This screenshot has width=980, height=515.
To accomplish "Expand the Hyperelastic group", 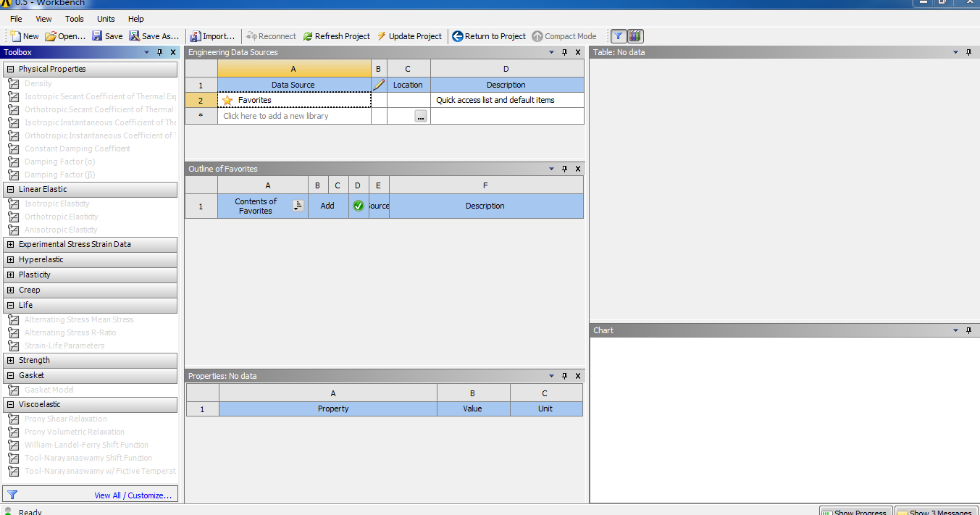I will pos(11,259).
